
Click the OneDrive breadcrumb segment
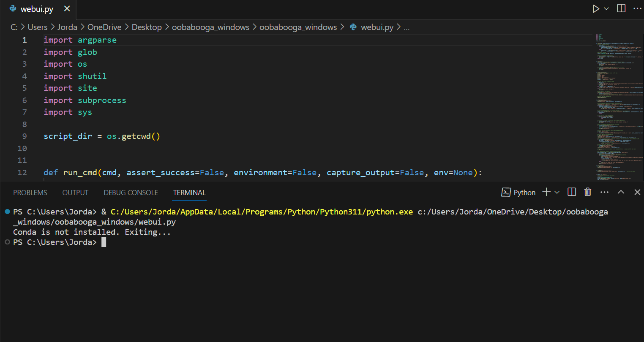pyautogui.click(x=104, y=27)
